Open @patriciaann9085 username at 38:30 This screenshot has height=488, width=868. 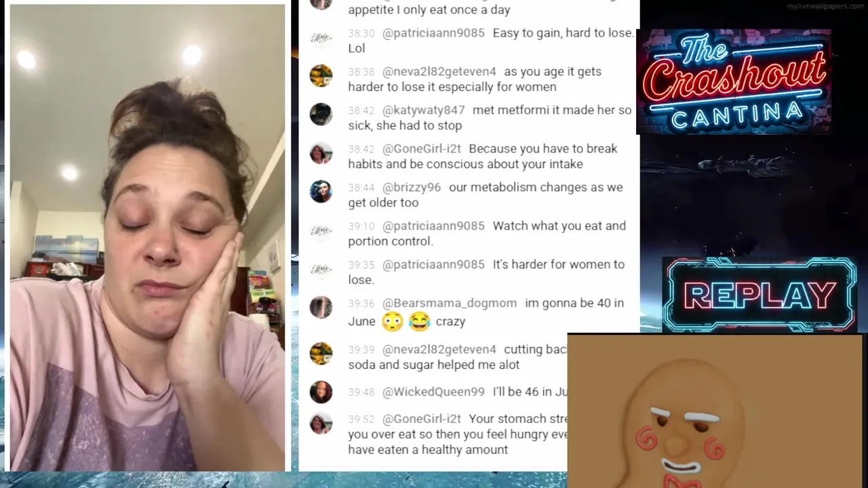[433, 33]
